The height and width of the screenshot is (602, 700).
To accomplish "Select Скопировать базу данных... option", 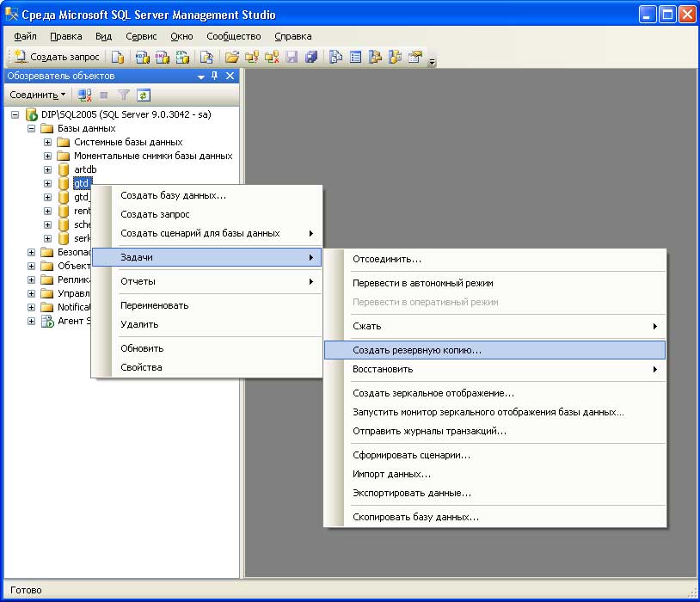I will (x=415, y=517).
